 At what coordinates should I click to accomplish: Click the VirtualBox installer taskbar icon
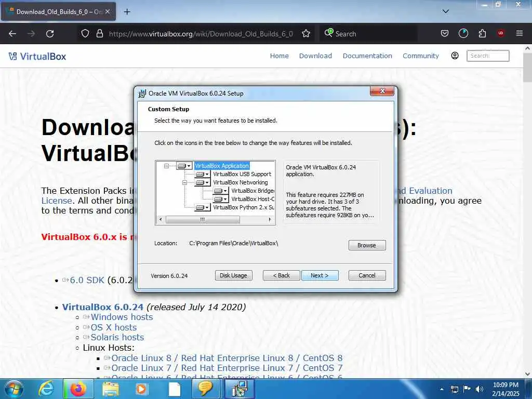click(x=240, y=389)
